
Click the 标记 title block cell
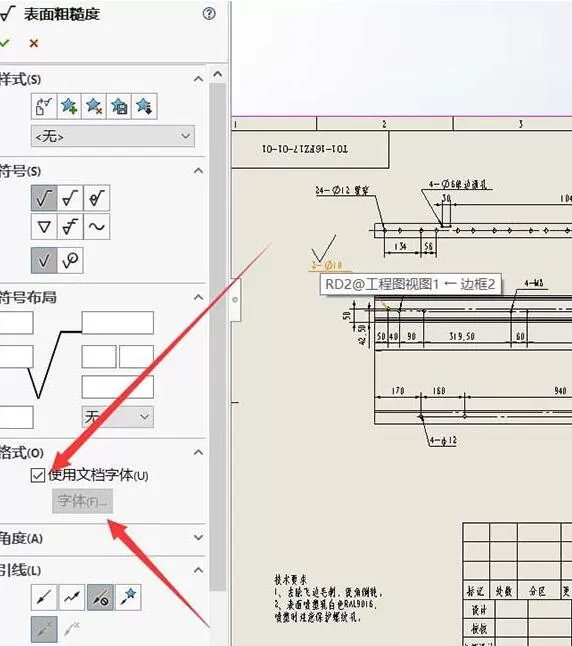point(476,592)
